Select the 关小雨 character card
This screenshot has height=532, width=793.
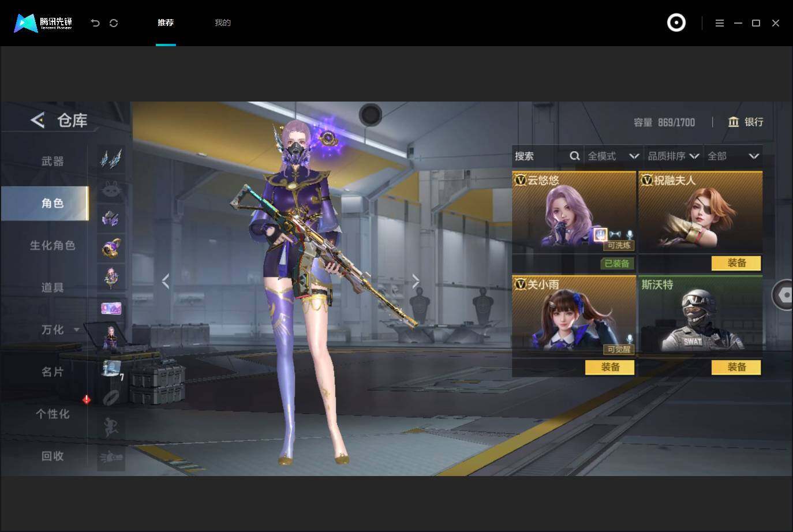[x=574, y=315]
